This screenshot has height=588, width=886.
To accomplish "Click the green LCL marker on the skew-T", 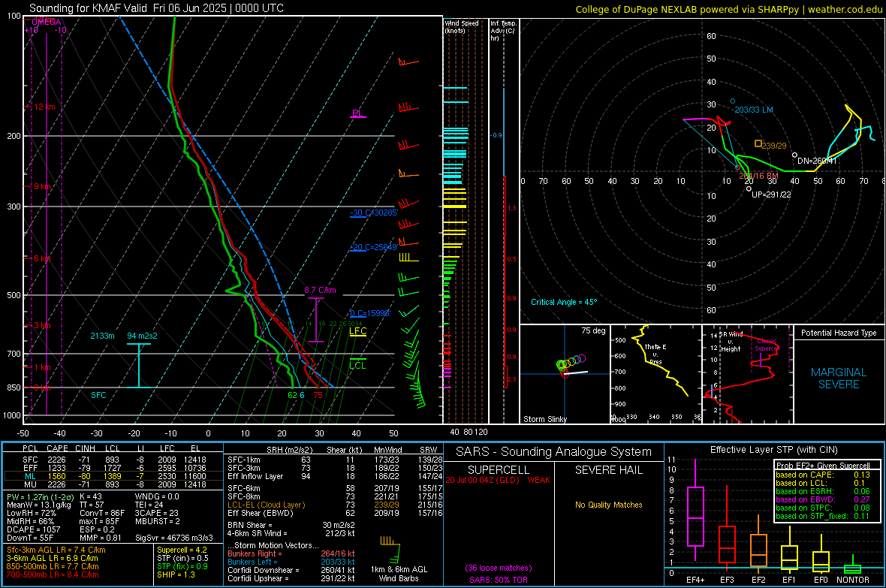I will tap(357, 363).
